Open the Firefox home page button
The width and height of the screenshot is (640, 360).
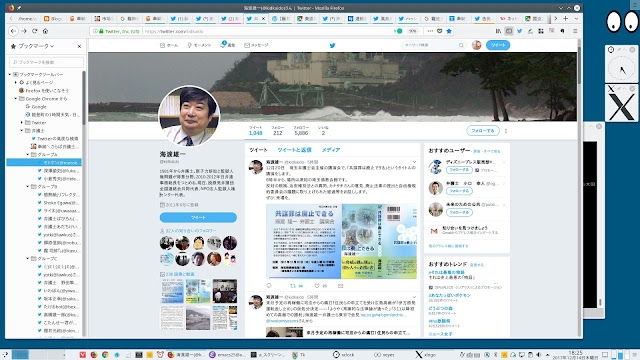click(x=45, y=31)
